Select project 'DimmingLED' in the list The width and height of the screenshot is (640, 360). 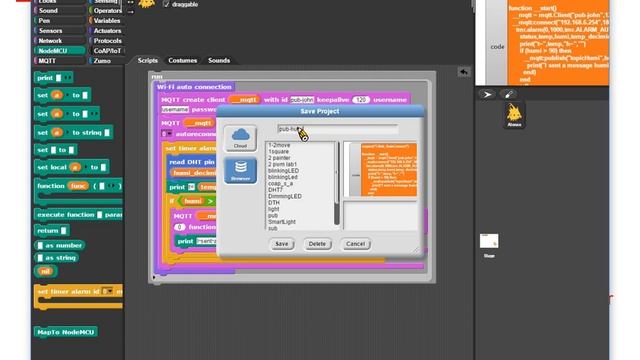click(x=284, y=196)
